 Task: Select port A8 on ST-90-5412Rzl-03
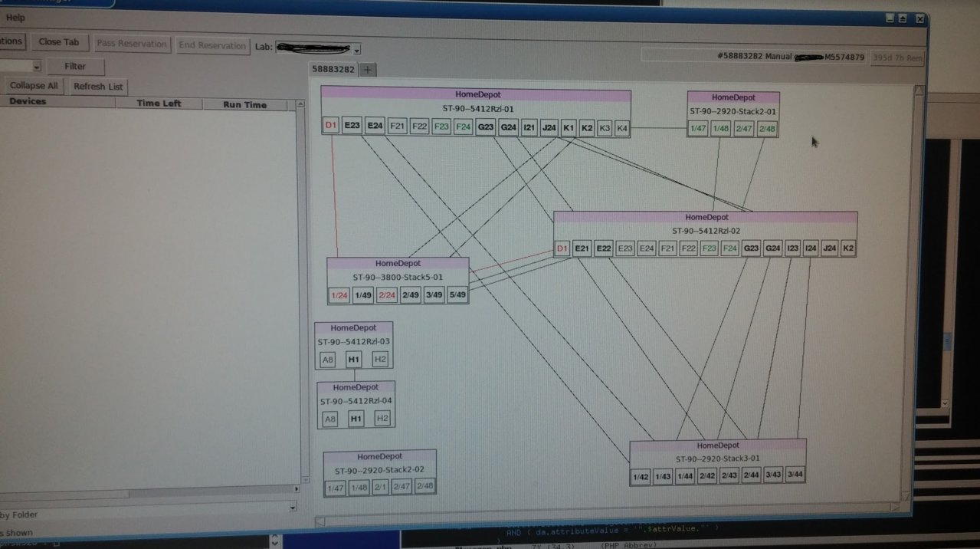(328, 359)
